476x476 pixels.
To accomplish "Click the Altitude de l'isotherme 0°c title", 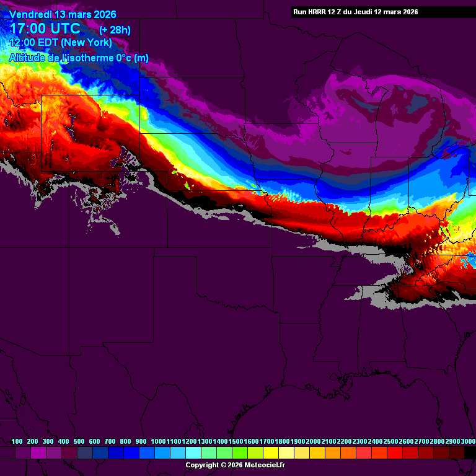I will click(79, 58).
